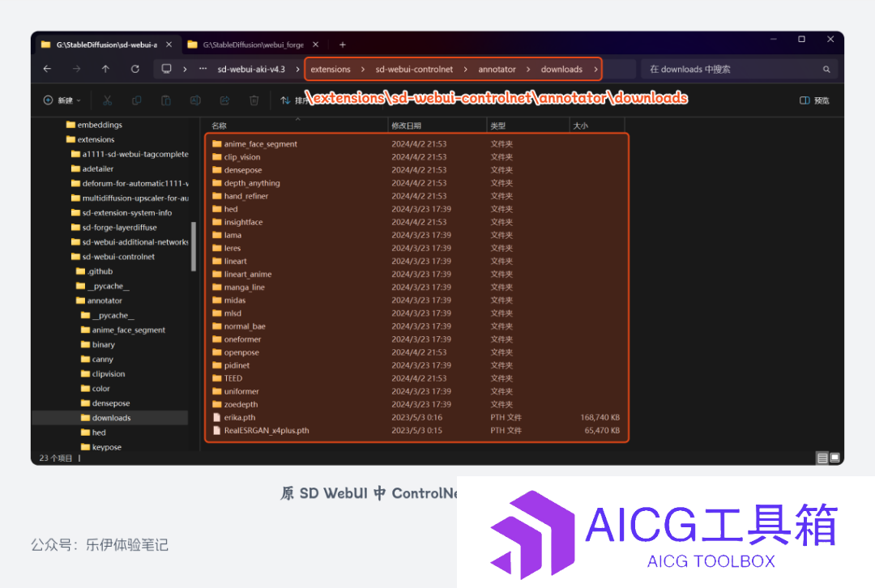
Task: Click the search magnifier icon
Action: [826, 69]
